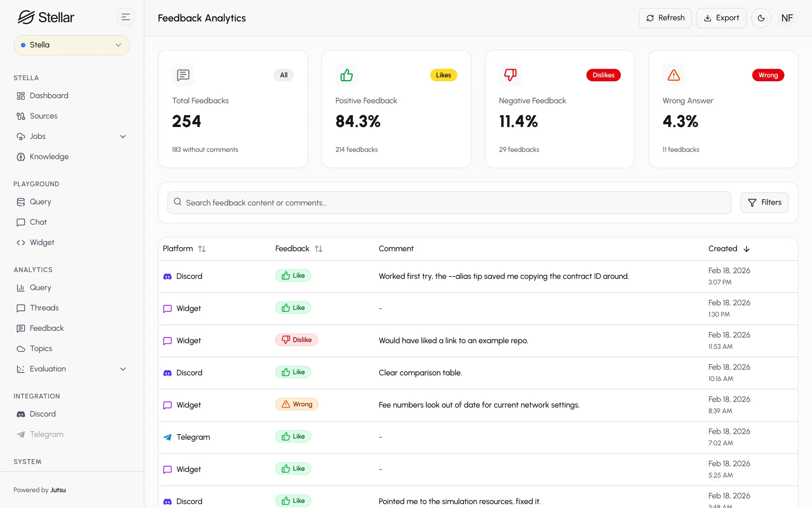Click the warning triangle icon on Wrong Answer card
812x508 pixels.
[x=674, y=75]
